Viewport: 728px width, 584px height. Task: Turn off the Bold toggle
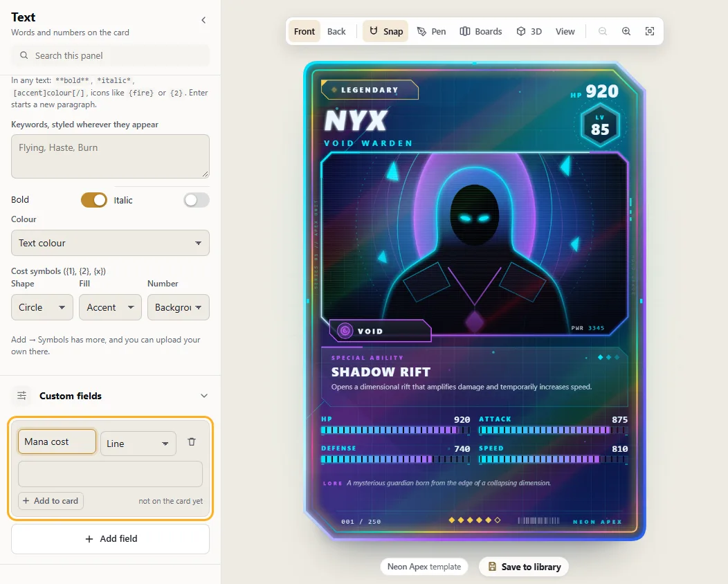point(94,200)
